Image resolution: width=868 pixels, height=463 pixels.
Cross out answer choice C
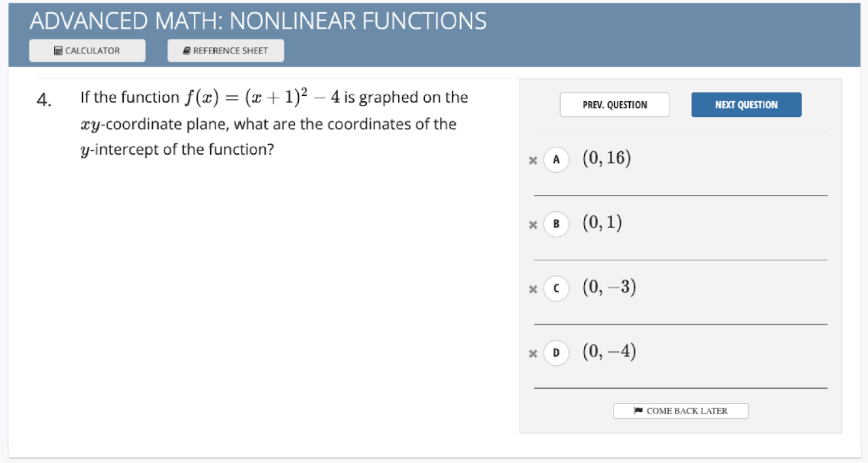[533, 289]
